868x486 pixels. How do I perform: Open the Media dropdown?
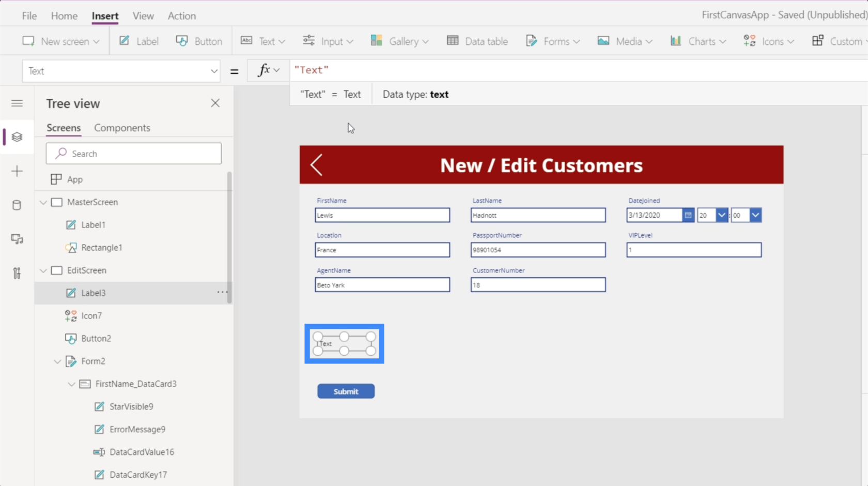(x=625, y=41)
